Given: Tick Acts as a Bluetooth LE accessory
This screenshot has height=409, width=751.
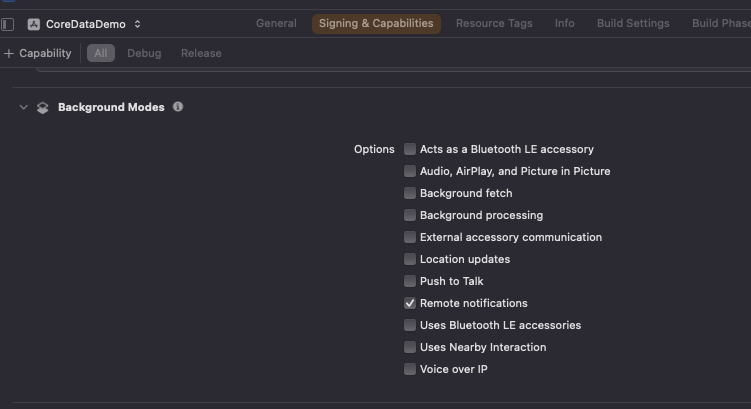Looking at the screenshot, I should (410, 149).
